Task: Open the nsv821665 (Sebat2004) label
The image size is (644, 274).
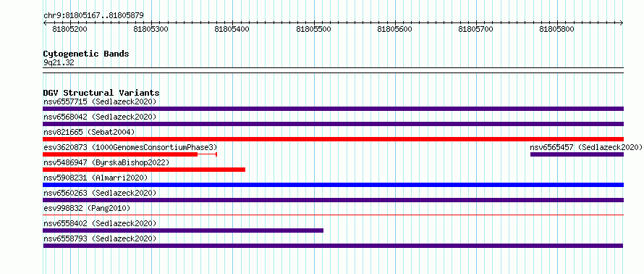Action: tap(89, 132)
